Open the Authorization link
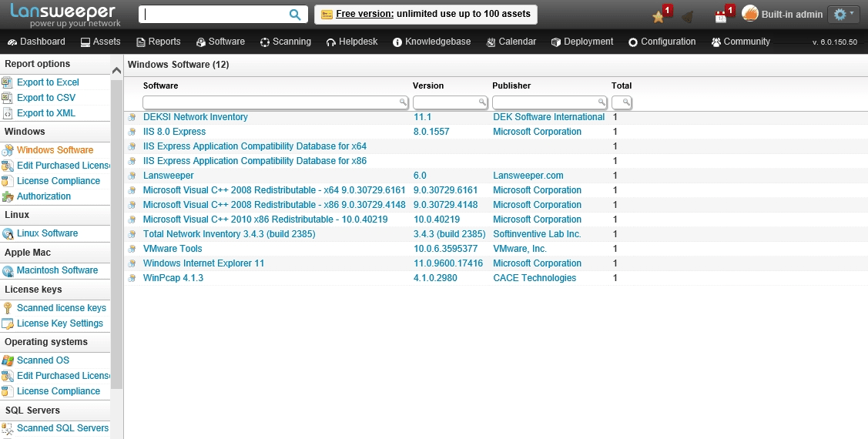Image resolution: width=868 pixels, height=439 pixels. click(44, 196)
